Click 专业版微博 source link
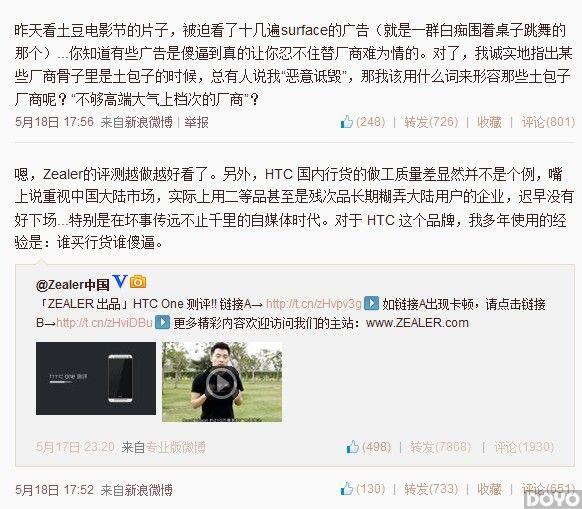582x509 pixels. coord(176,447)
